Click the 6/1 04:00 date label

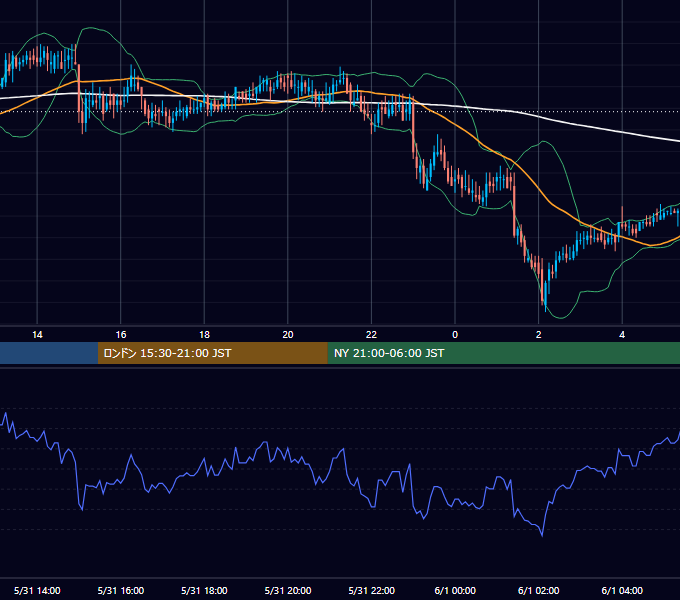(x=622, y=590)
